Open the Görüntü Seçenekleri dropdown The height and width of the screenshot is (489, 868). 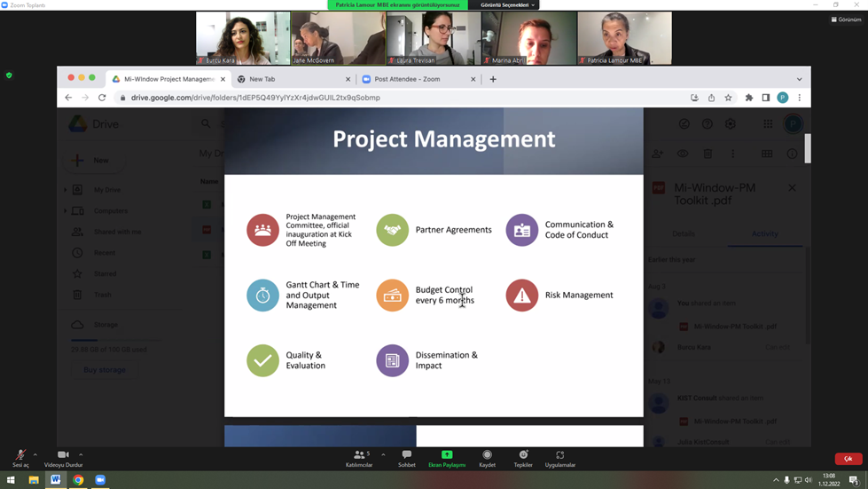point(508,5)
